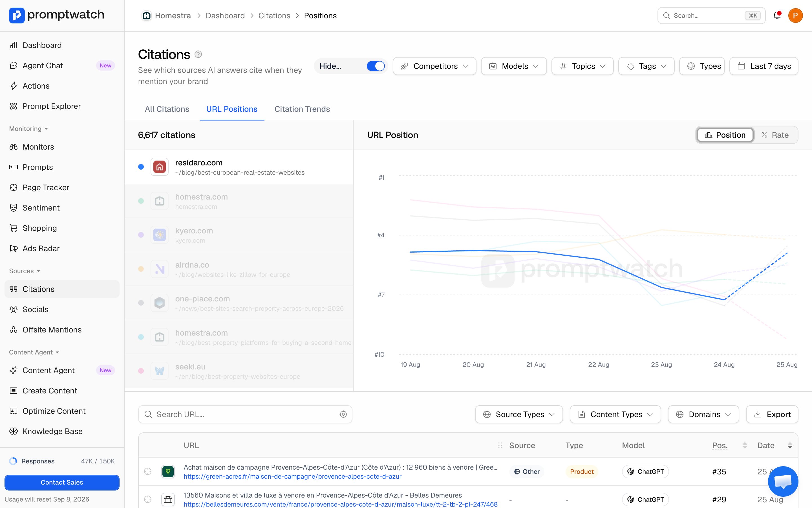Go to Actions lightning item
812x508 pixels.
click(62, 86)
